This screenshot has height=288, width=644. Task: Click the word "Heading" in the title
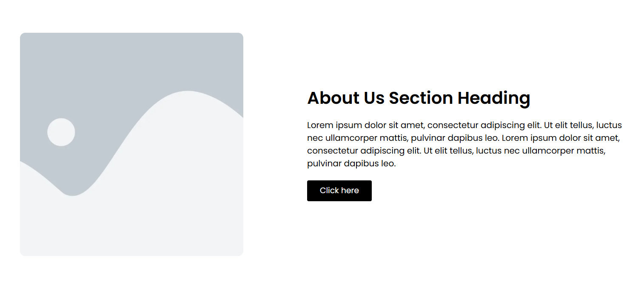(494, 98)
